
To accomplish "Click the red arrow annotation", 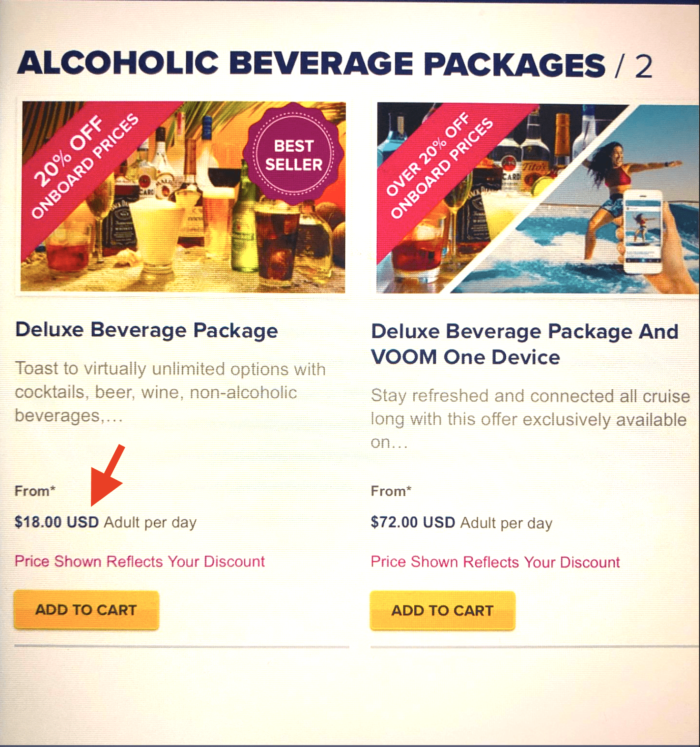I will click(x=107, y=475).
